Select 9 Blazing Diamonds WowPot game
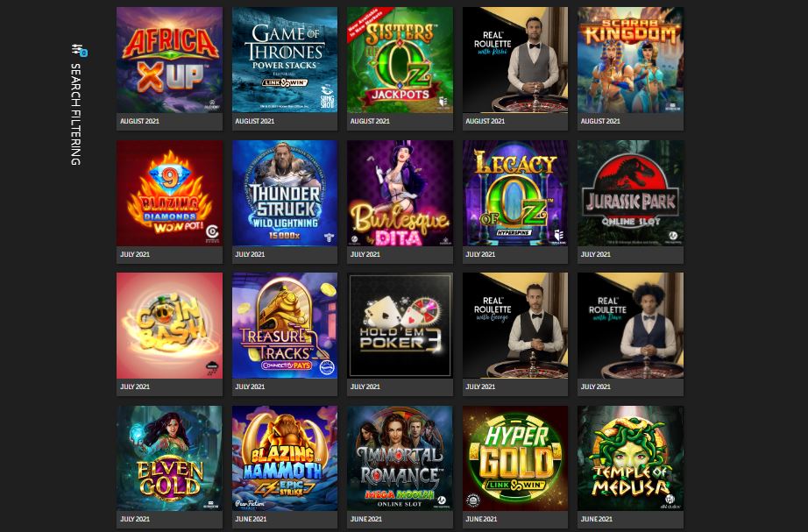 point(169,193)
